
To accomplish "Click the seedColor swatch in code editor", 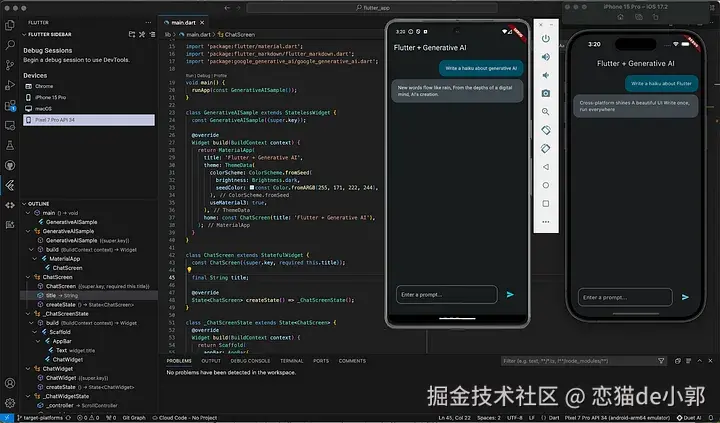I will (x=252, y=187).
